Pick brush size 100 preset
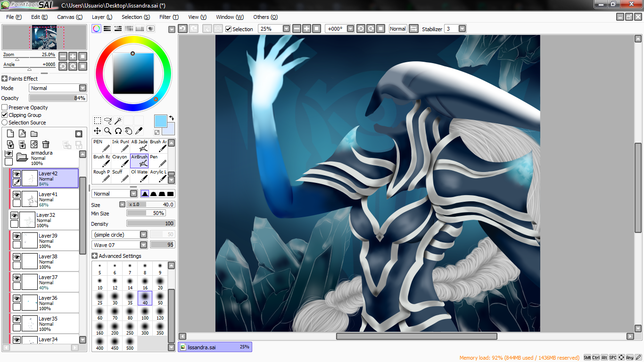The width and height of the screenshot is (644, 362). click(x=145, y=313)
